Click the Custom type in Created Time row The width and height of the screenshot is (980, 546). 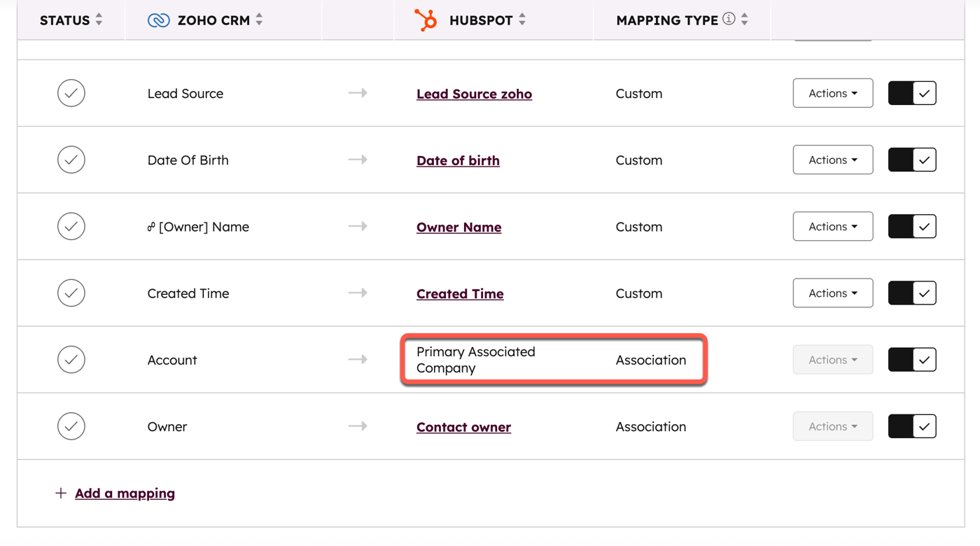point(639,293)
